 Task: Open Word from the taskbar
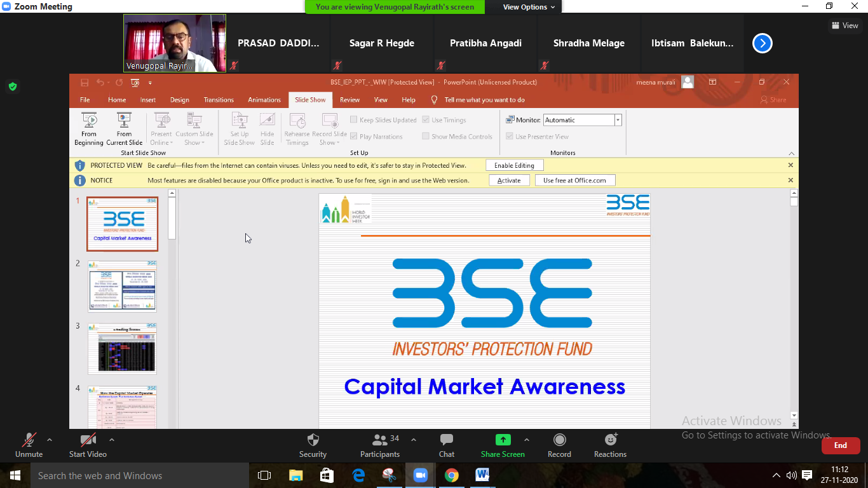(x=482, y=475)
